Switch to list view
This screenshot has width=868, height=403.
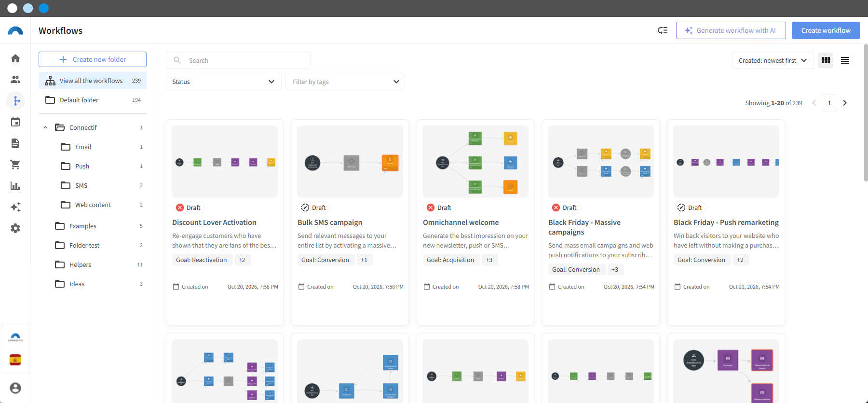[845, 60]
